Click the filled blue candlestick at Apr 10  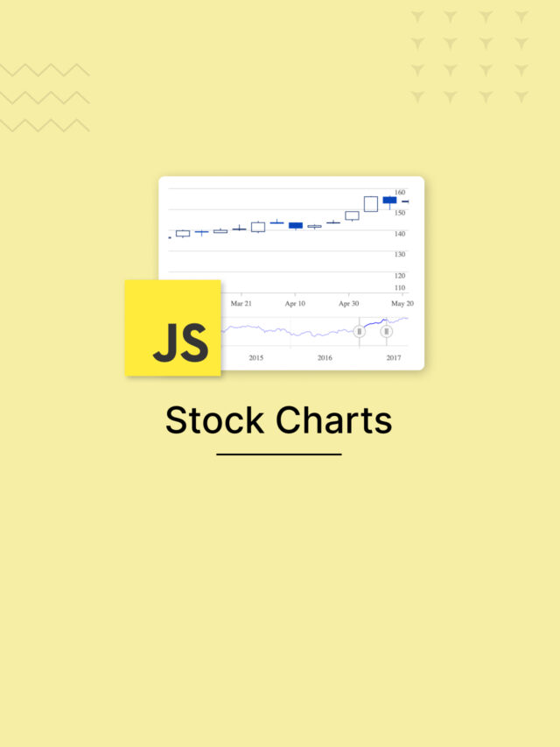click(296, 225)
